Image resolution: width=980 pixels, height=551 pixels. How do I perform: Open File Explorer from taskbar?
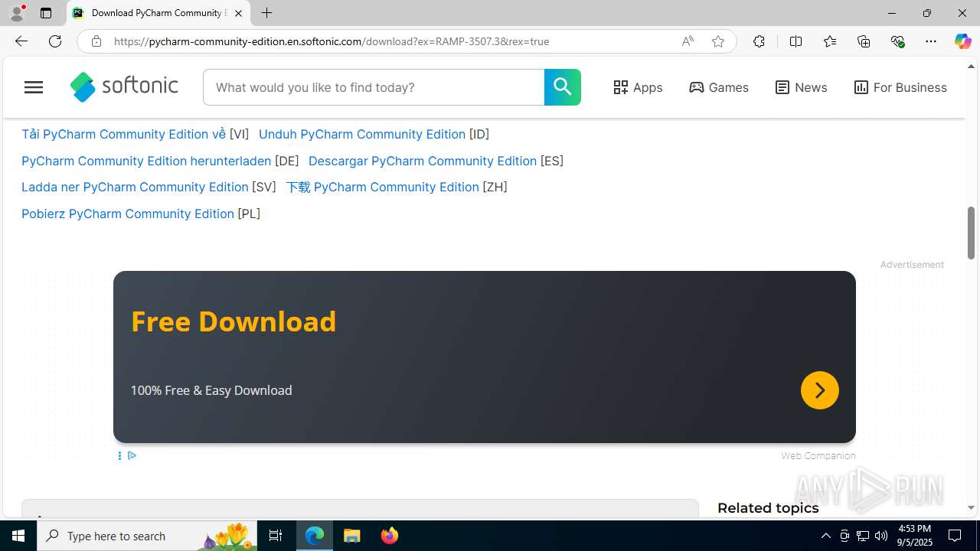click(x=352, y=536)
